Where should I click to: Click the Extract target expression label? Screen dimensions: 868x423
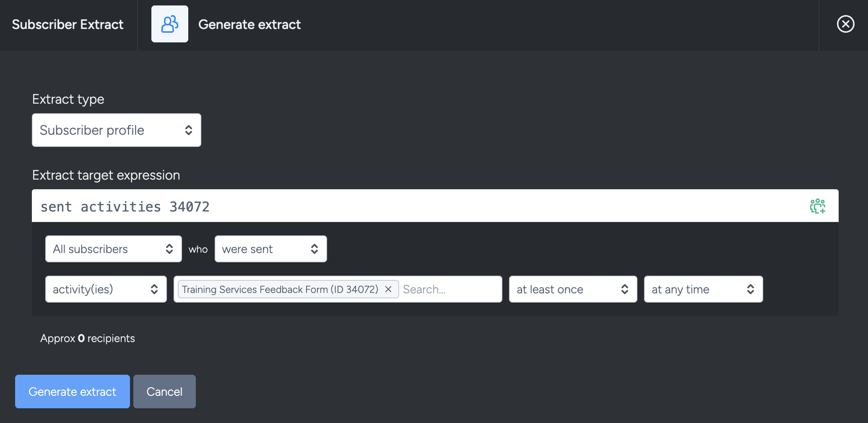pos(106,175)
